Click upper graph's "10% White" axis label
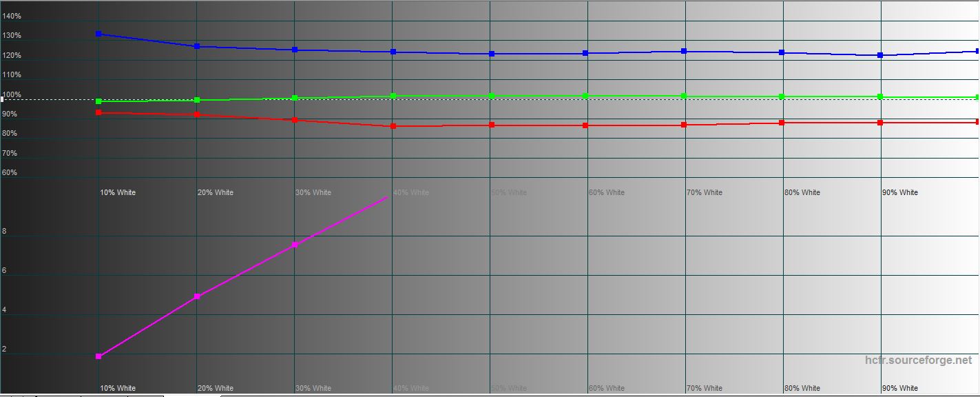This screenshot has width=980, height=397. point(118,192)
